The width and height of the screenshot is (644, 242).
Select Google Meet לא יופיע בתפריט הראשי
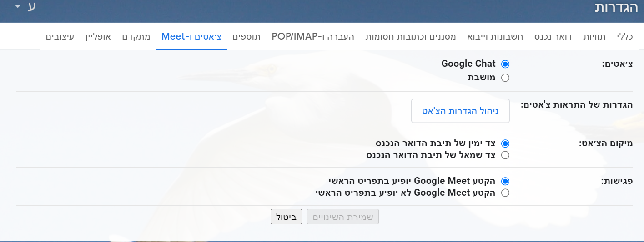click(505, 193)
